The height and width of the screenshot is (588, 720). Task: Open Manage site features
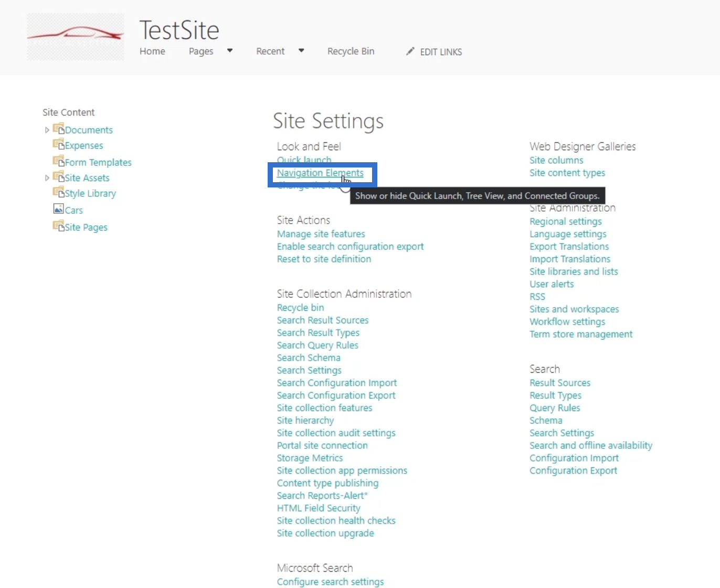(x=321, y=234)
